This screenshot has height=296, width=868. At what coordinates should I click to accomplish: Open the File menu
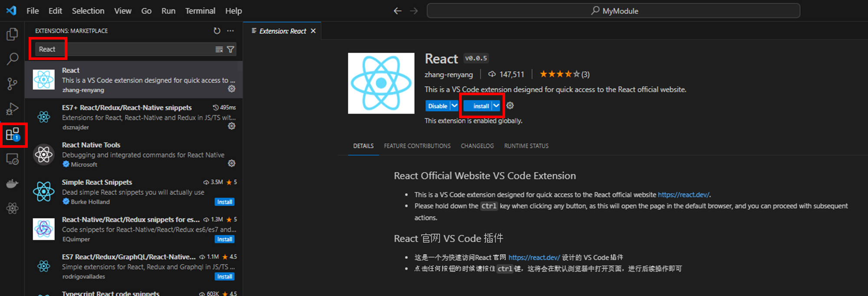(33, 11)
